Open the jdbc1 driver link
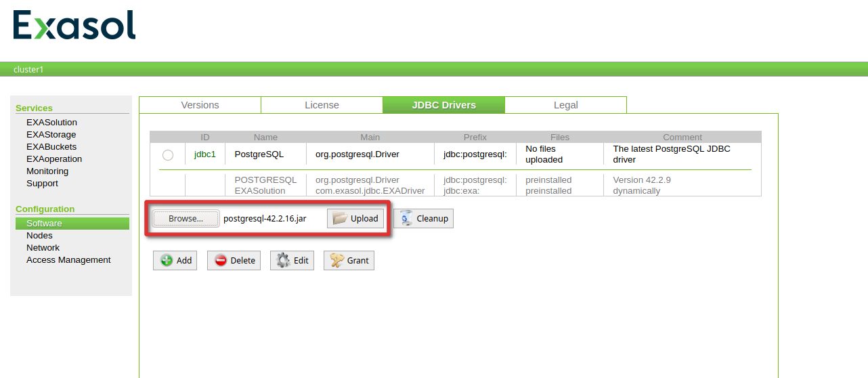 [x=204, y=154]
